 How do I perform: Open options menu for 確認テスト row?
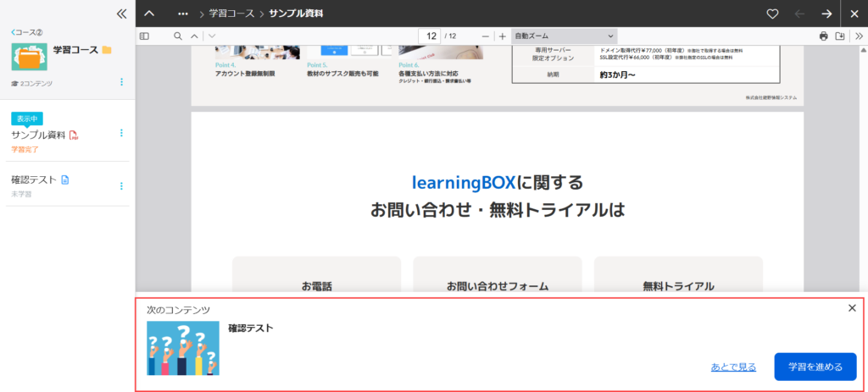point(122,185)
